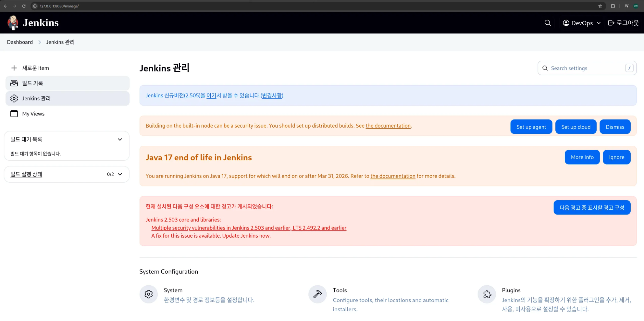Click the browser back arrow

coord(6,6)
